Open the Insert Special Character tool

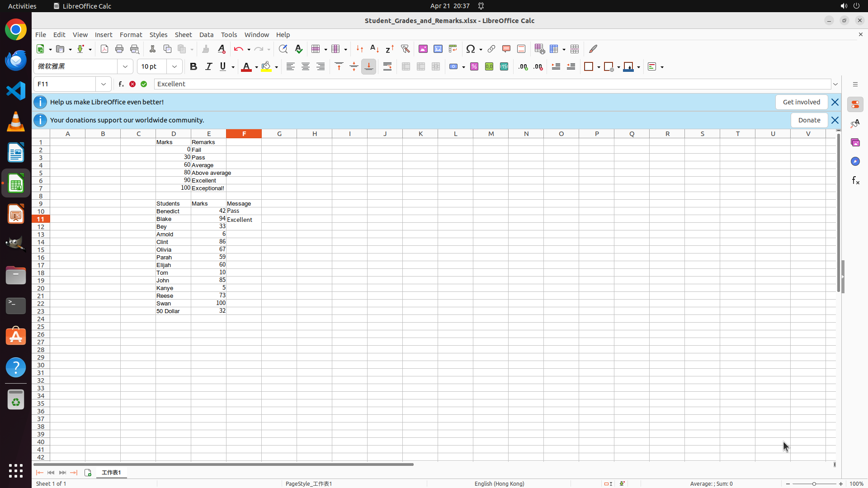click(x=471, y=49)
